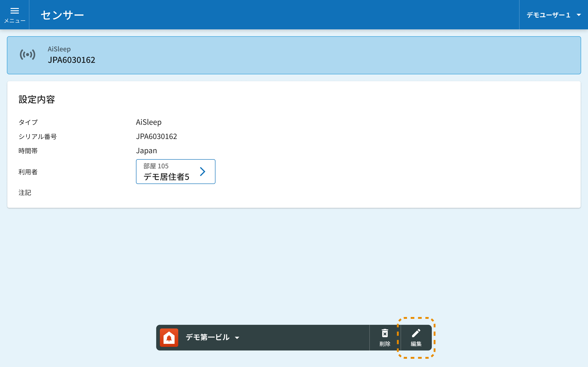Image resolution: width=588 pixels, height=367 pixels.
Task: Click the 部屋 105 room label
Action: (x=156, y=166)
